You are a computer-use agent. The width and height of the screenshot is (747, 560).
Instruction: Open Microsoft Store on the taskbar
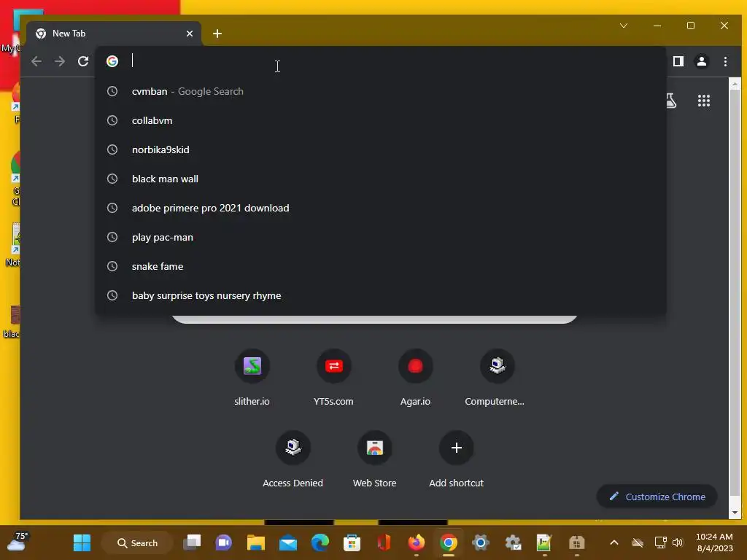(x=352, y=542)
